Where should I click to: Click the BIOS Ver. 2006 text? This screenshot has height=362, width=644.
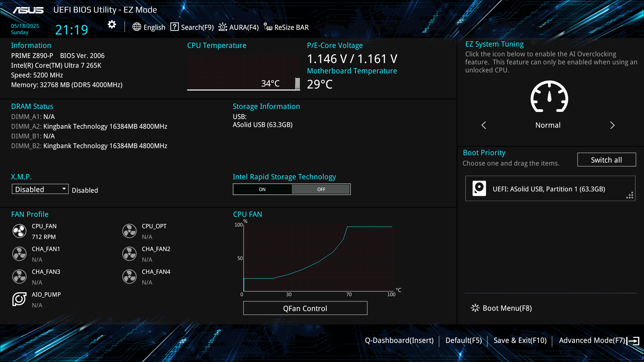82,56
